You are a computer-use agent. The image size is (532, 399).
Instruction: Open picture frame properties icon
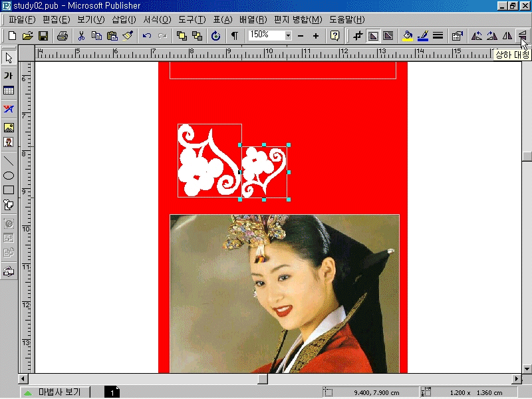click(x=458, y=36)
